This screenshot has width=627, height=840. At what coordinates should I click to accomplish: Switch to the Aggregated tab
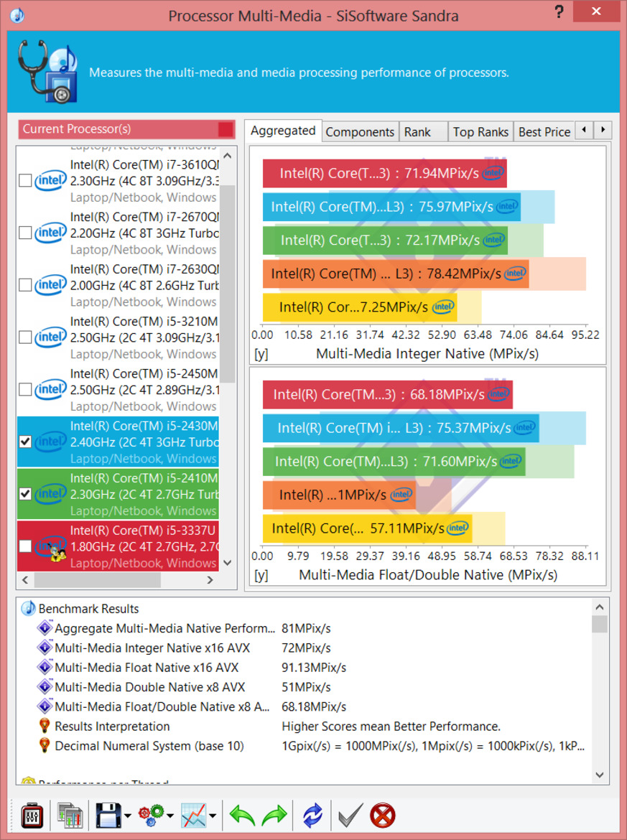pyautogui.click(x=283, y=131)
